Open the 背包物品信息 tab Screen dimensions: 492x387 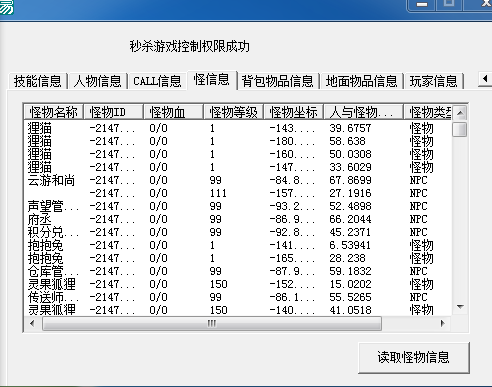(278, 81)
